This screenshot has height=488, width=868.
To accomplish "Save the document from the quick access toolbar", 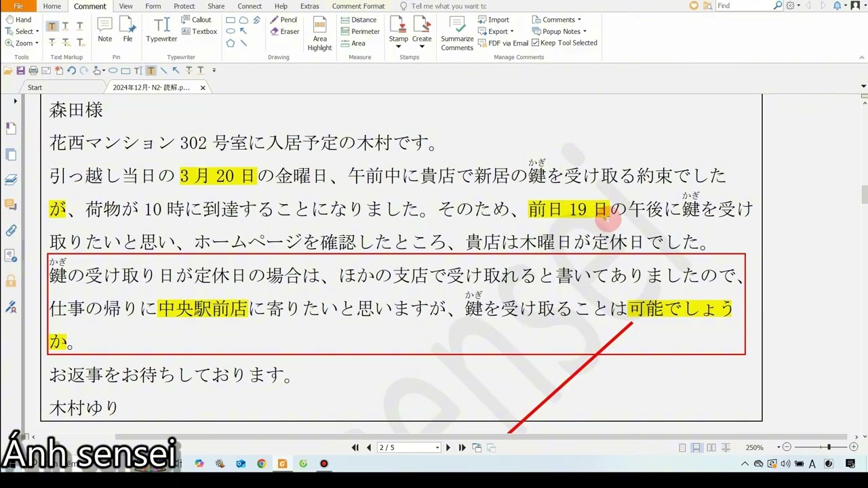I will (20, 70).
